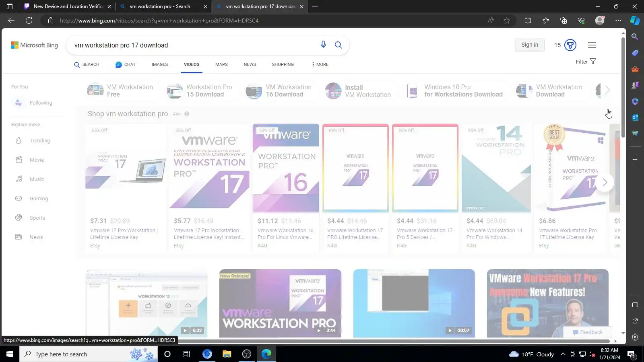Switch to the CHAT tab
The width and height of the screenshot is (644, 362).
(126, 64)
